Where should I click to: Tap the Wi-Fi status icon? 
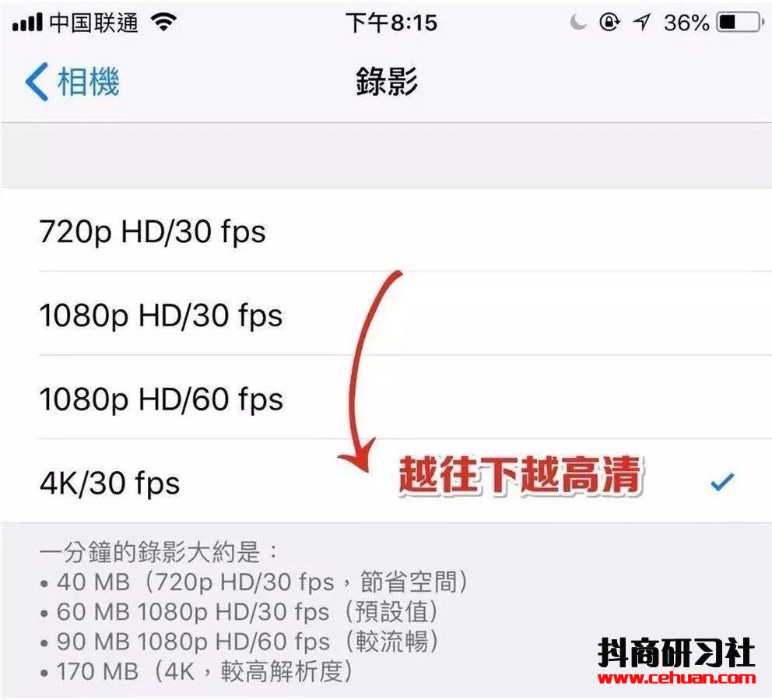164,22
